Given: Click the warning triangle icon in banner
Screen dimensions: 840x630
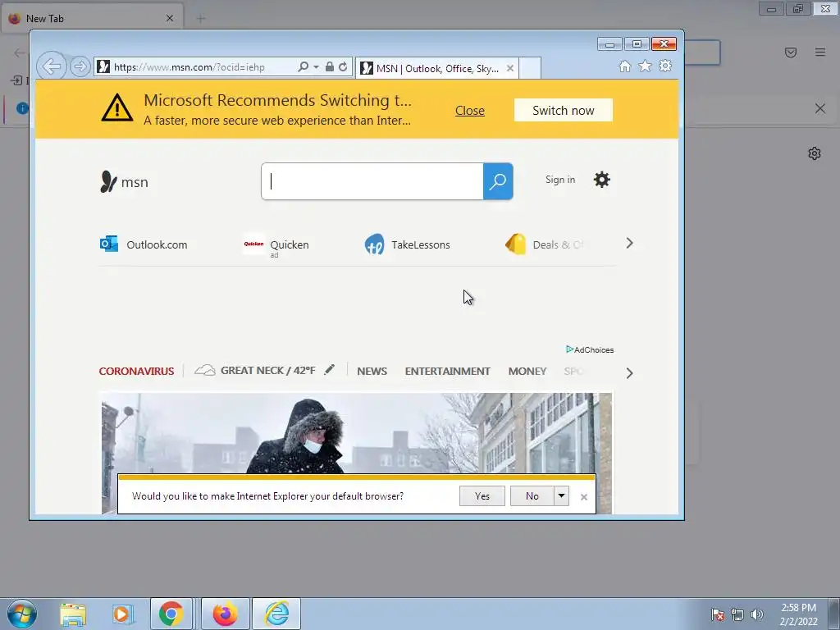Looking at the screenshot, I should click(x=116, y=107).
